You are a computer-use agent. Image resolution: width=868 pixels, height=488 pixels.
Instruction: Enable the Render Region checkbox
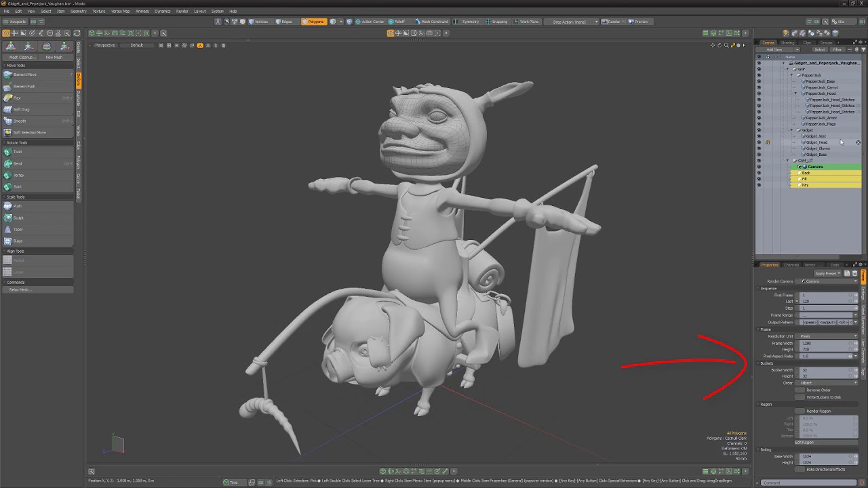[x=800, y=411]
